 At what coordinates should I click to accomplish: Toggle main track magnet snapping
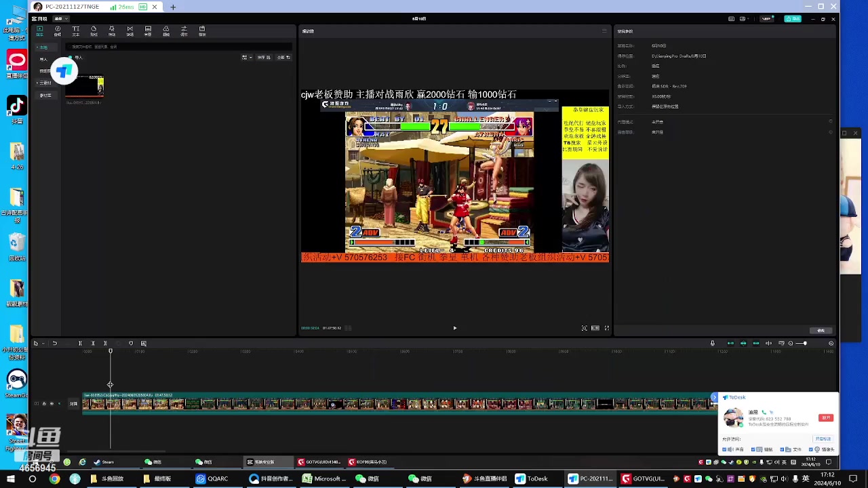(730, 344)
